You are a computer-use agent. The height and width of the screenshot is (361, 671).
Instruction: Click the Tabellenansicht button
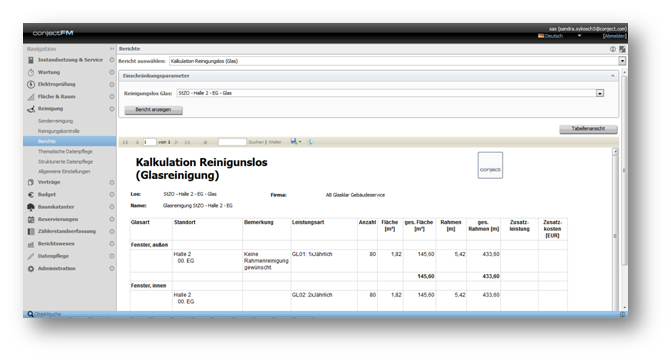click(588, 129)
